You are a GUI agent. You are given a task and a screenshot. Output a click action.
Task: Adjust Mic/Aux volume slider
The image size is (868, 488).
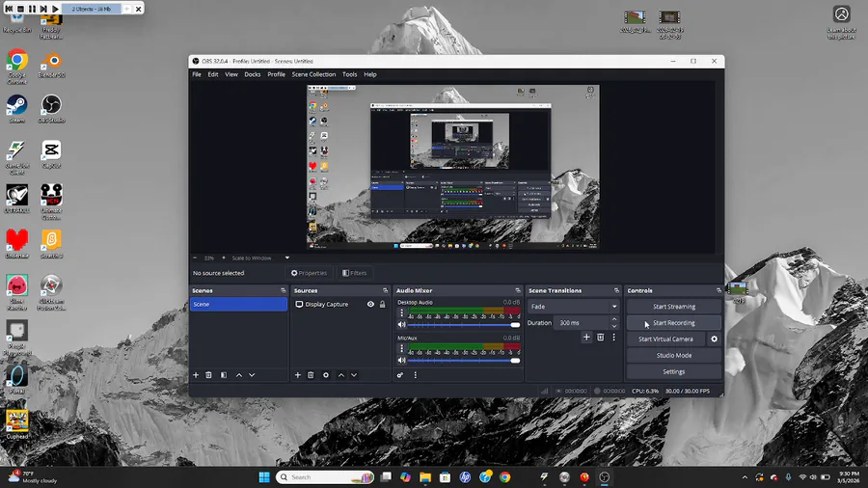464,360
